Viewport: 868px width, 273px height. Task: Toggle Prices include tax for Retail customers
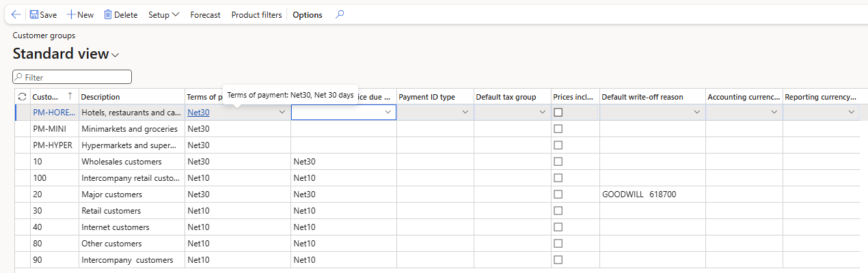pos(558,211)
